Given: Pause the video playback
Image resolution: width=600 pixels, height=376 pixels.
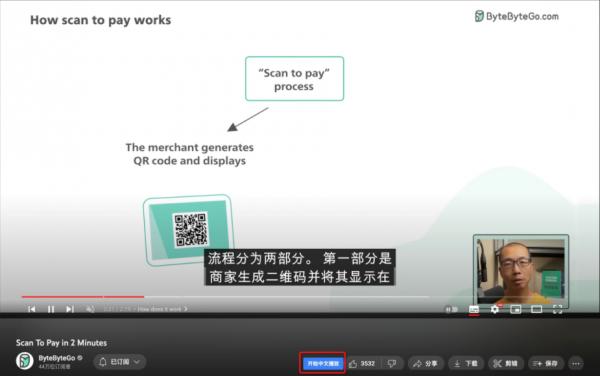Looking at the screenshot, I should pos(51,309).
